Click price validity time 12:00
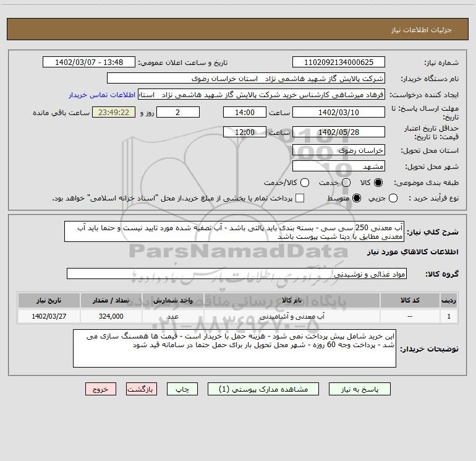476x461 pixels. tap(245, 132)
